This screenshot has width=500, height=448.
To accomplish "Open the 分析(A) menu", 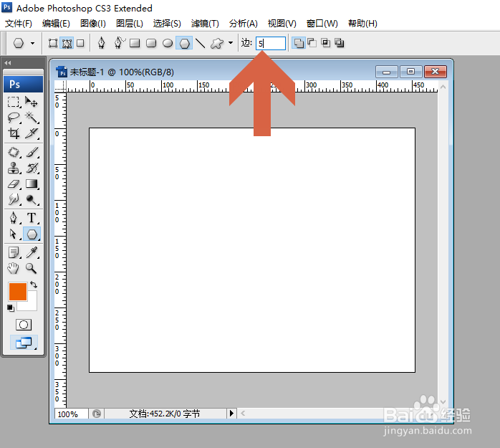I will point(243,23).
